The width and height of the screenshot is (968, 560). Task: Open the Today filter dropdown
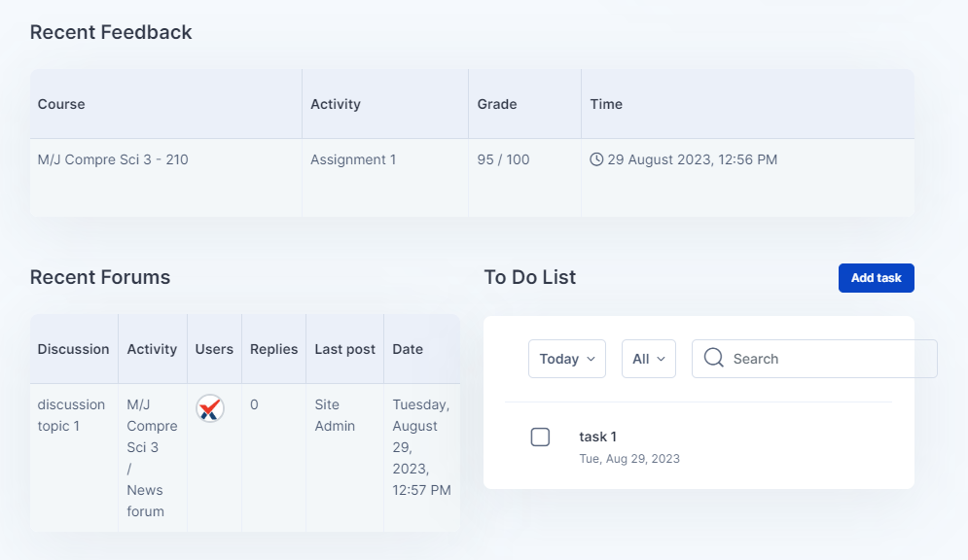[566, 359]
